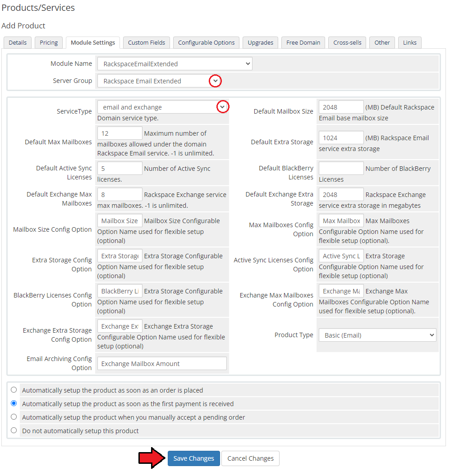Open the Links tab
Viewport: 450px width, 476px height.
pos(409,42)
